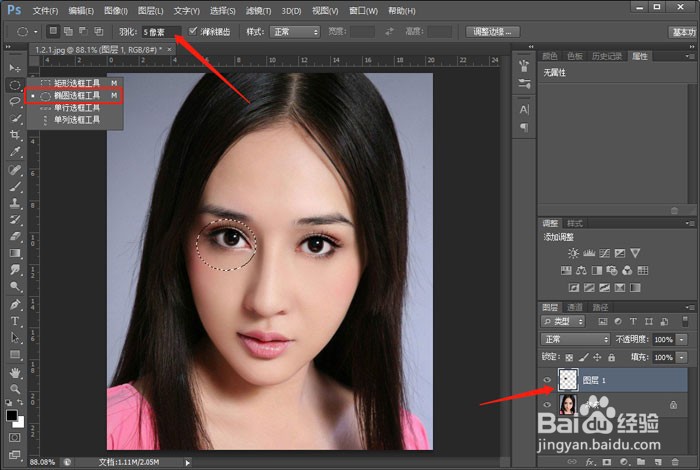Select the Dodge tool
The height and width of the screenshot is (470, 700).
click(15, 287)
